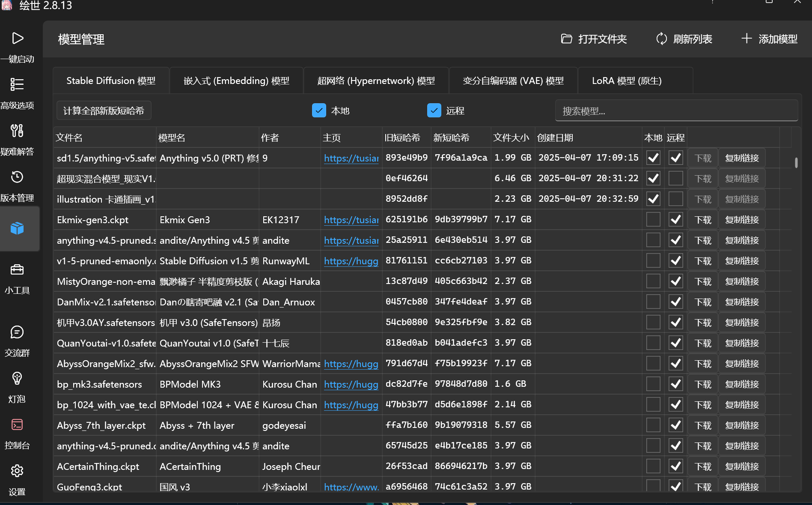Screen dimensions: 812x505
Task: Click the table vertical scrollbar thumb
Action: [796, 163]
